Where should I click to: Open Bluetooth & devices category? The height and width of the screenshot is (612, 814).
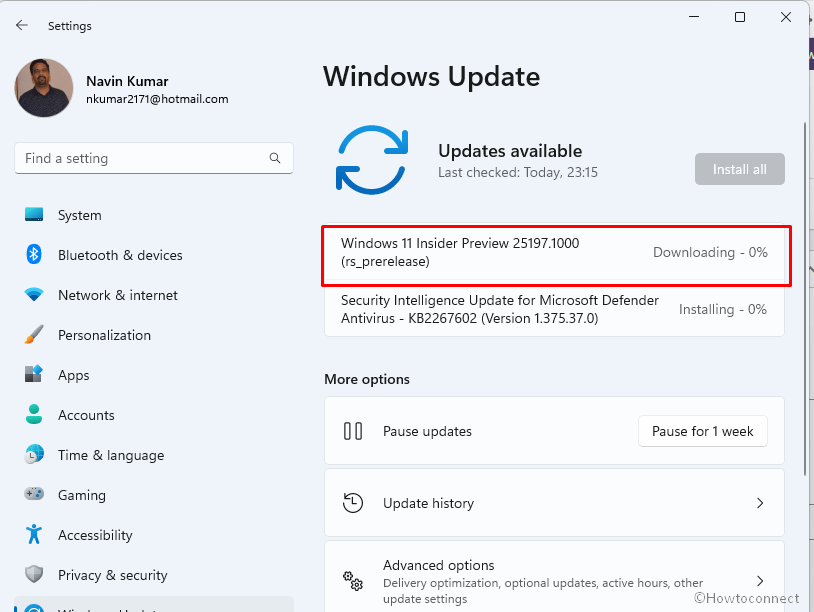[154, 255]
